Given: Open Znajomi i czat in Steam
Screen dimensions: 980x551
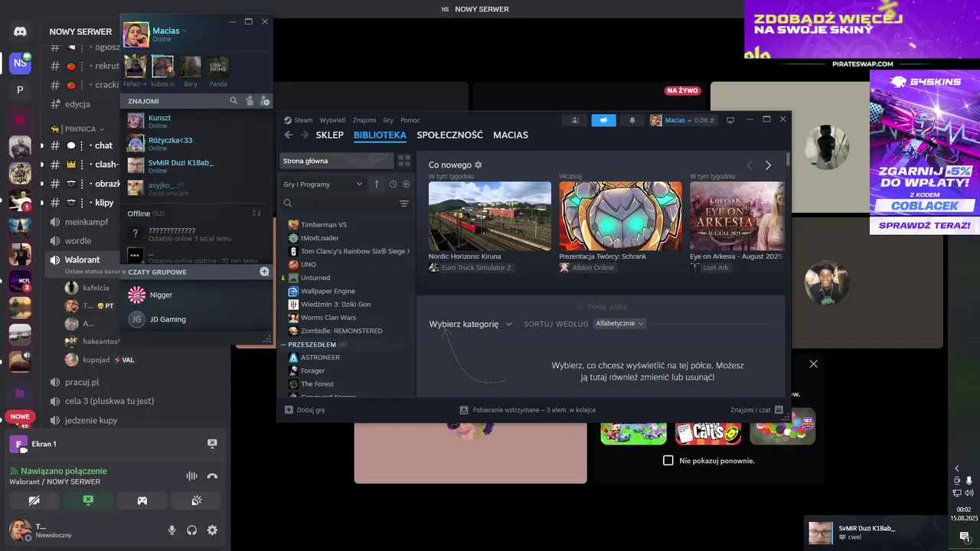Looking at the screenshot, I should click(756, 409).
